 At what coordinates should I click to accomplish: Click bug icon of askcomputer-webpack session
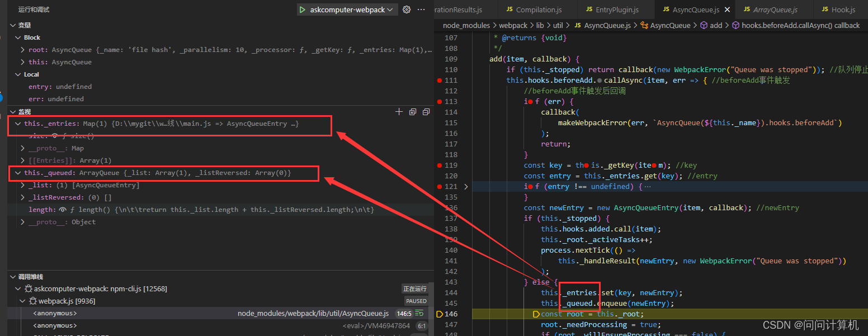pos(28,289)
